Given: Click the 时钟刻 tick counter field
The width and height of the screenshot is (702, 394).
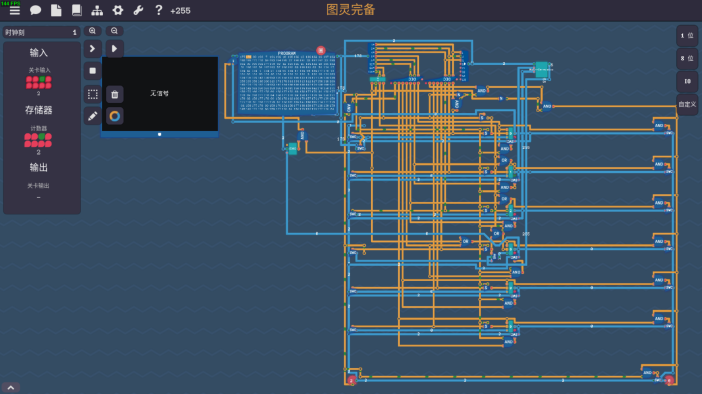Looking at the screenshot, I should [x=41, y=32].
